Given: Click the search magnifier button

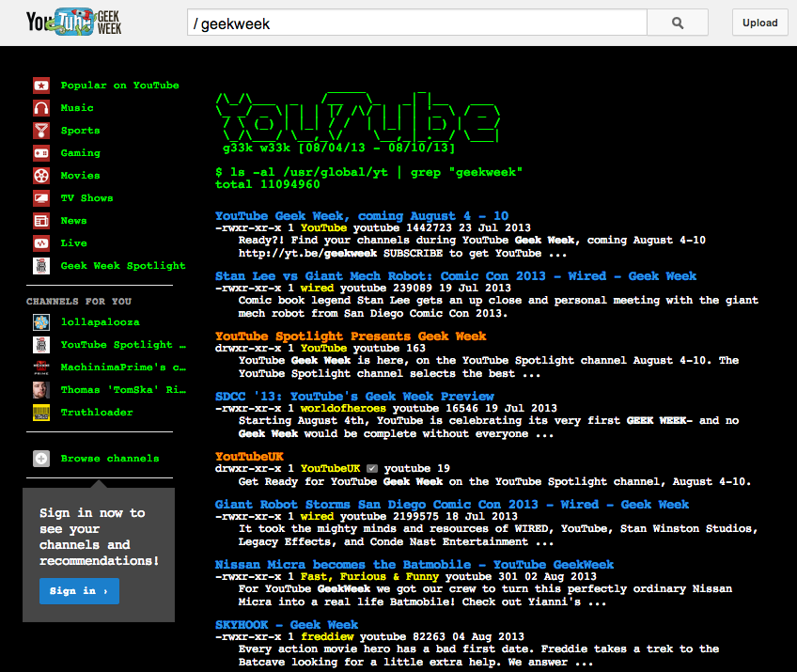Looking at the screenshot, I should tap(678, 23).
